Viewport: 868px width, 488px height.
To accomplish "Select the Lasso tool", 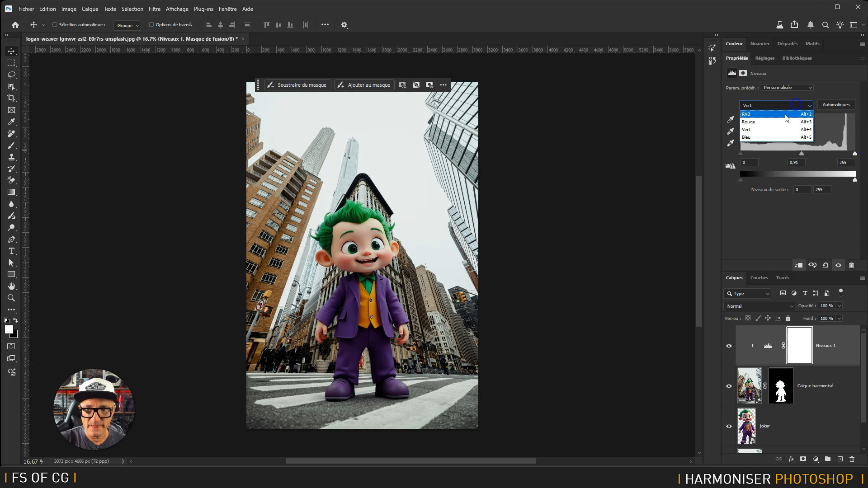I will [x=12, y=75].
